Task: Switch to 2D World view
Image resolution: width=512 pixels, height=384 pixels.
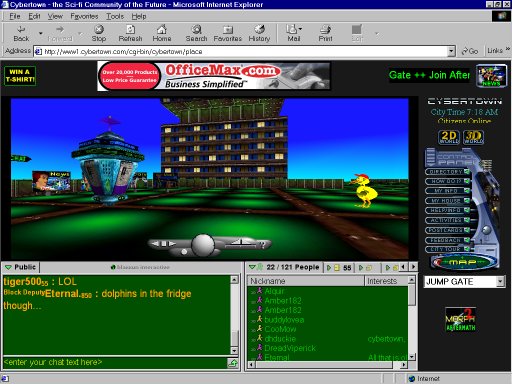Action: coord(449,137)
